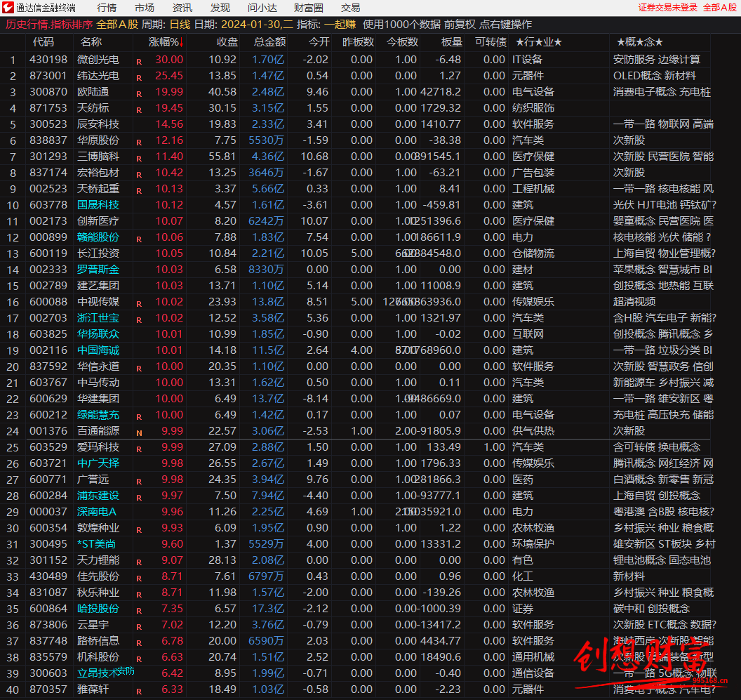Image resolution: width=741 pixels, height=700 pixels.
Task: Sort by the 昨板数 column header
Action: (x=358, y=42)
